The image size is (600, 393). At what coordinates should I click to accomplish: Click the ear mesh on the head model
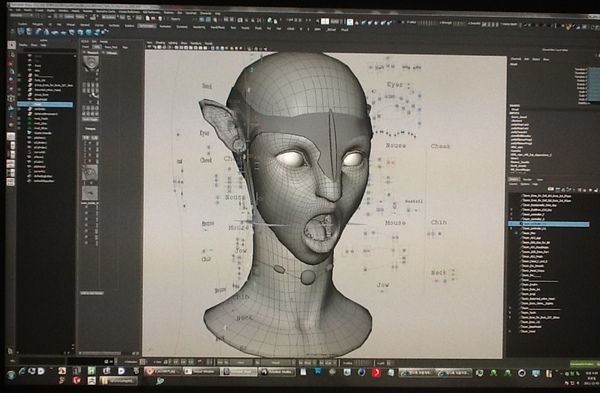click(x=222, y=122)
